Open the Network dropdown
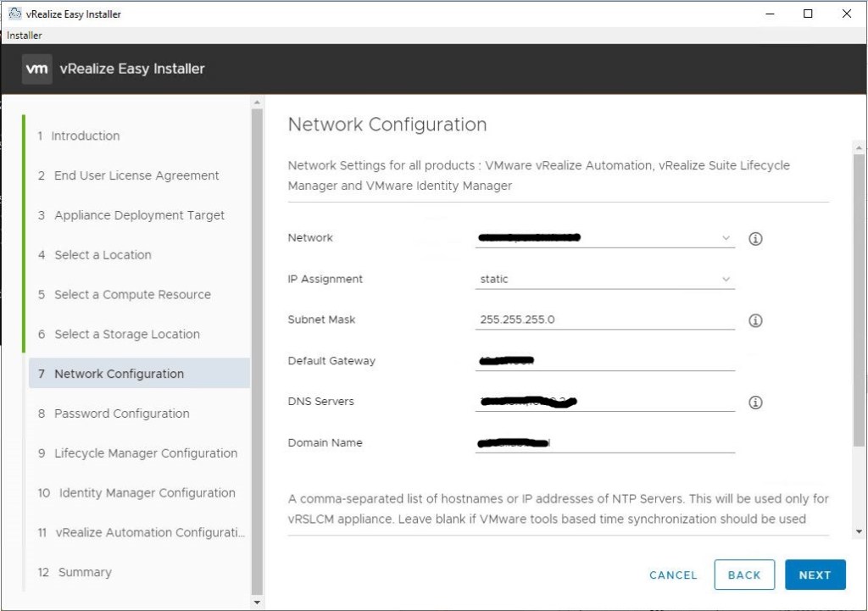This screenshot has height=611, width=868. (604, 238)
